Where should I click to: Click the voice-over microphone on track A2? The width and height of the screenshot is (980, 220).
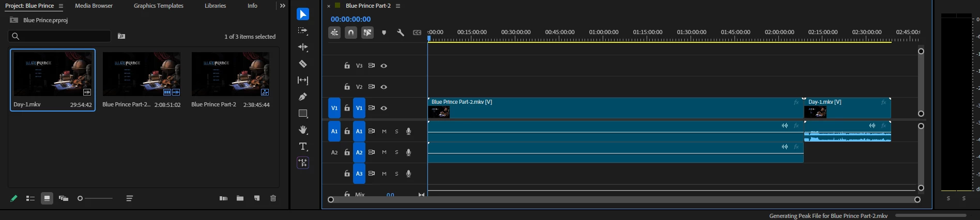coord(408,152)
